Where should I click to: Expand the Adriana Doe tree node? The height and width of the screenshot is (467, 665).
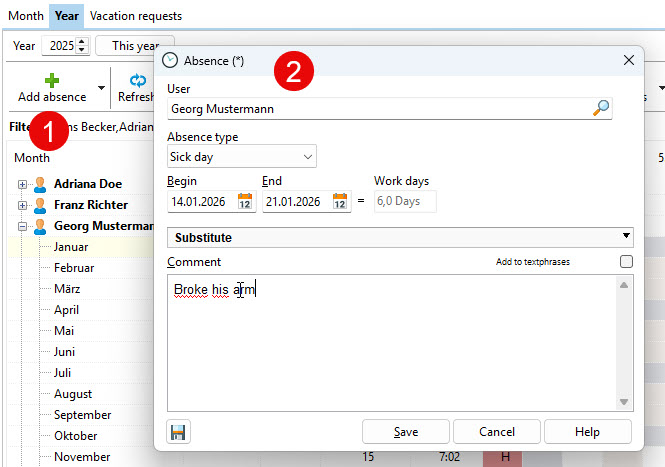[22, 184]
